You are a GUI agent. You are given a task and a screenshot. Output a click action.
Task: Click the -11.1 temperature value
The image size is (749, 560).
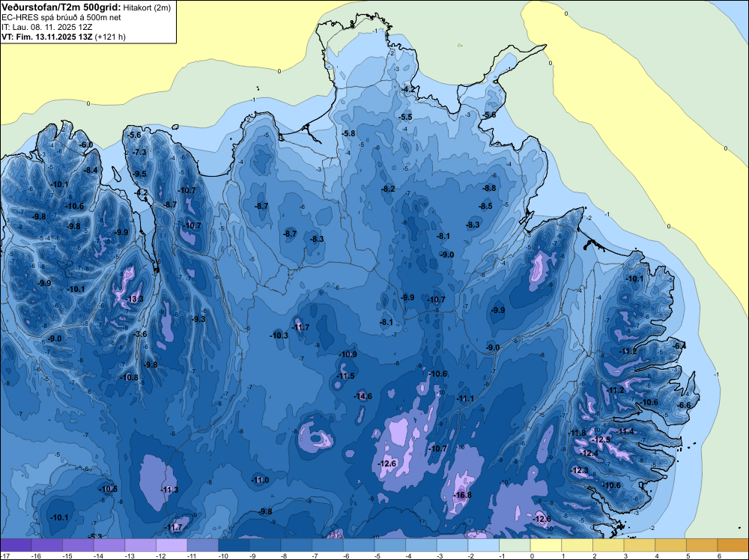pyautogui.click(x=465, y=398)
